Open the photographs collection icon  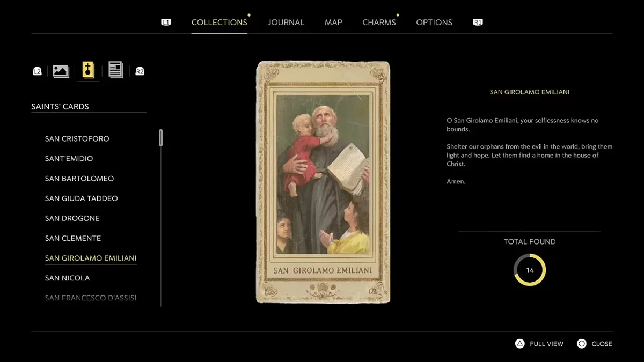[x=61, y=71]
